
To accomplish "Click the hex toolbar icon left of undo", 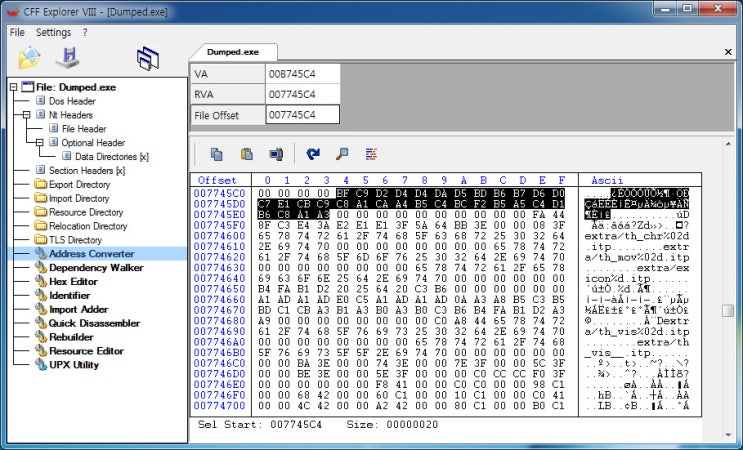I will pyautogui.click(x=274, y=154).
